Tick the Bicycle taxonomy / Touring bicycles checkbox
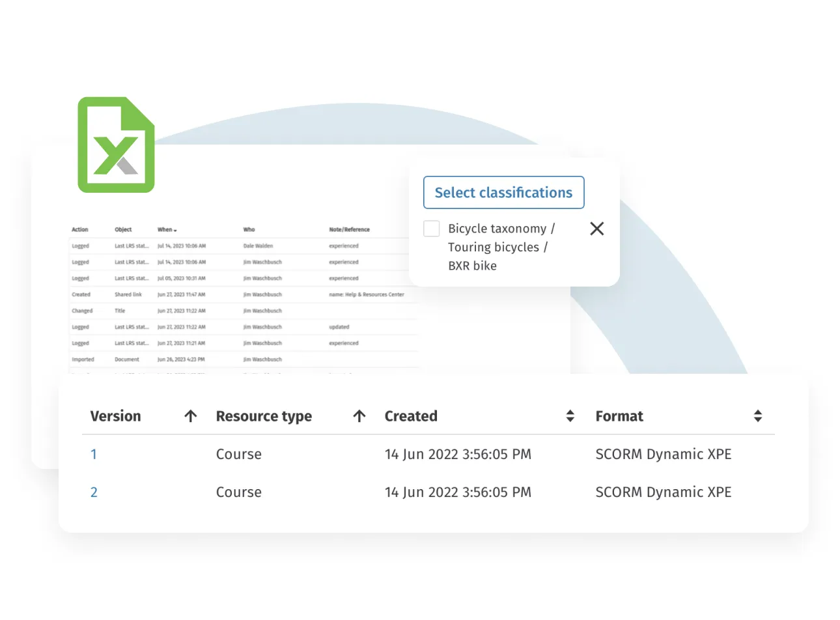The image size is (840, 620). [x=432, y=229]
